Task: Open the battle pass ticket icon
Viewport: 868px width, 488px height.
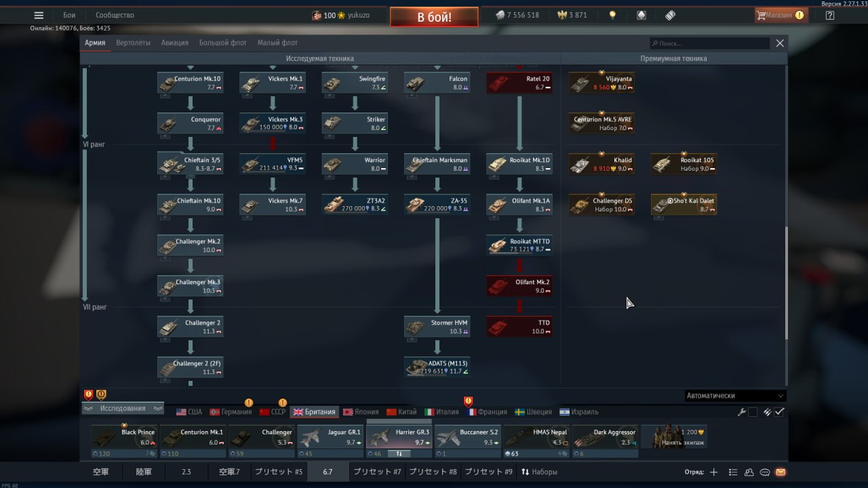Action: tap(670, 15)
